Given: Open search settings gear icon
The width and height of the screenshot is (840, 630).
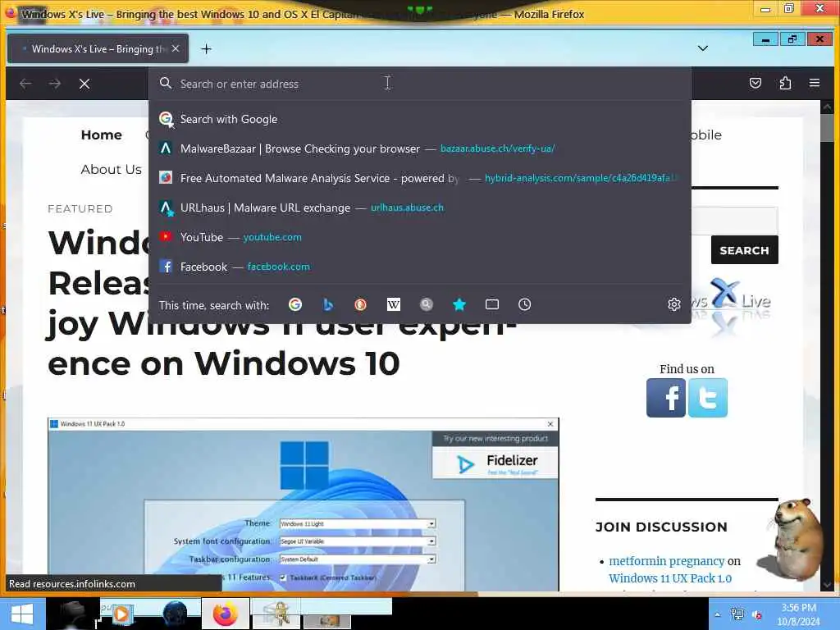Looking at the screenshot, I should (x=674, y=304).
